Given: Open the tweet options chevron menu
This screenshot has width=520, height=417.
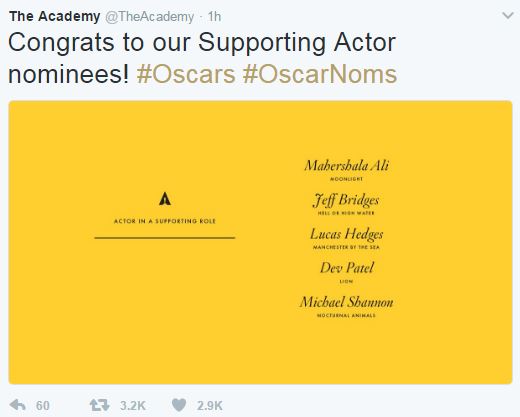Looking at the screenshot, I should tap(508, 16).
